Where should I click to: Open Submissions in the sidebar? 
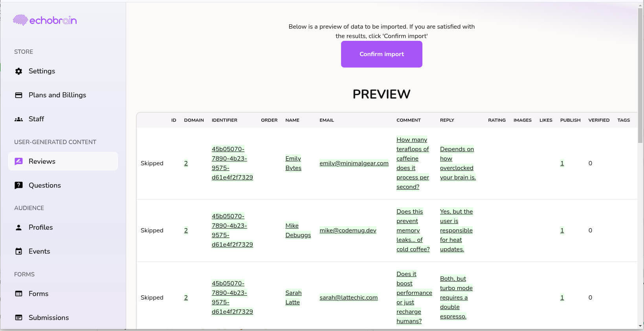(63, 318)
